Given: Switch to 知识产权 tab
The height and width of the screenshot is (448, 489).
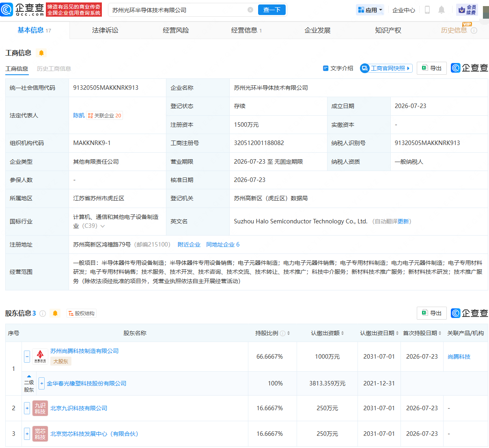Looking at the screenshot, I should click(388, 30).
